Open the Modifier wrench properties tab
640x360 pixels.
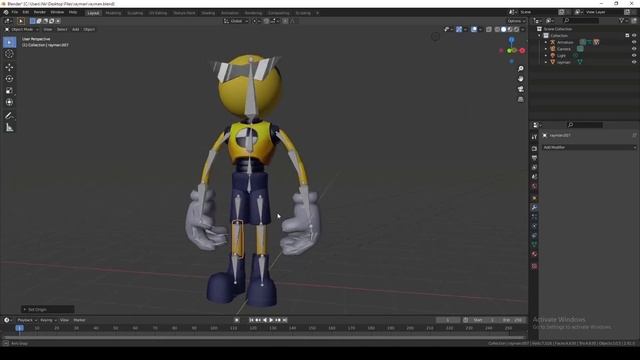pyautogui.click(x=534, y=207)
